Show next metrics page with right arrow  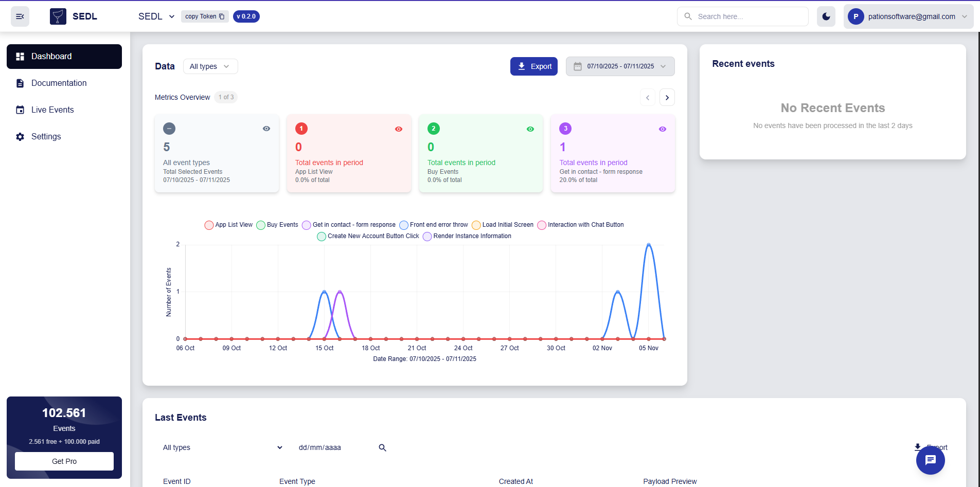pyautogui.click(x=667, y=97)
